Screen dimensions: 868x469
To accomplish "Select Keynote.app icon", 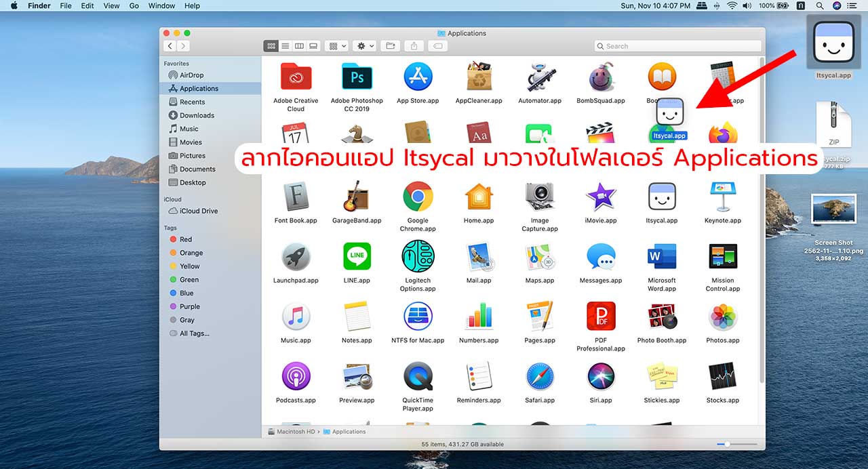I will [723, 197].
